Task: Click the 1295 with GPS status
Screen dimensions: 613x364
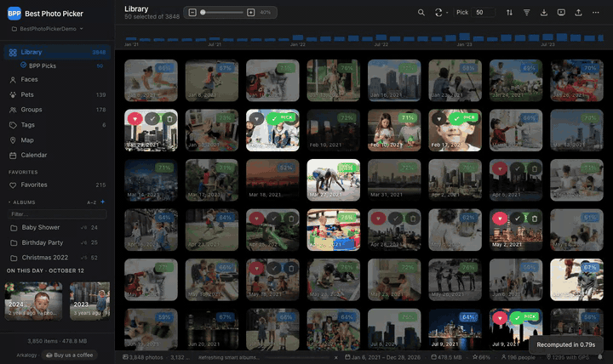Action: click(568, 357)
